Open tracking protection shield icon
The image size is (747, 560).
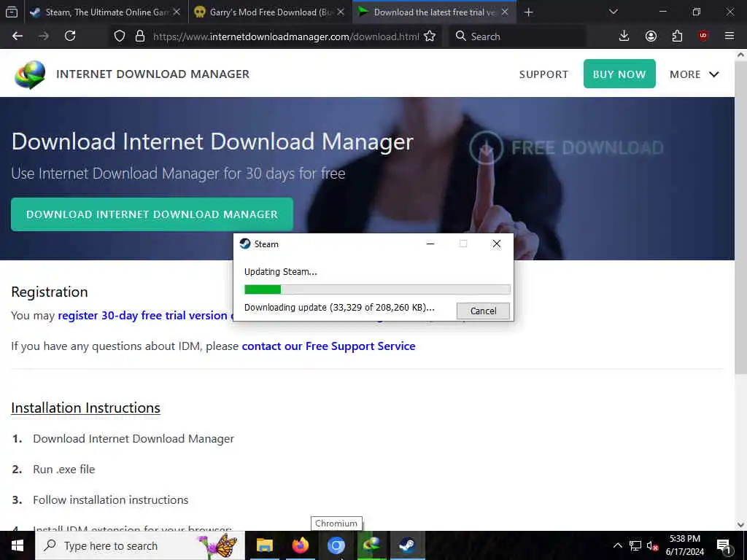[120, 36]
